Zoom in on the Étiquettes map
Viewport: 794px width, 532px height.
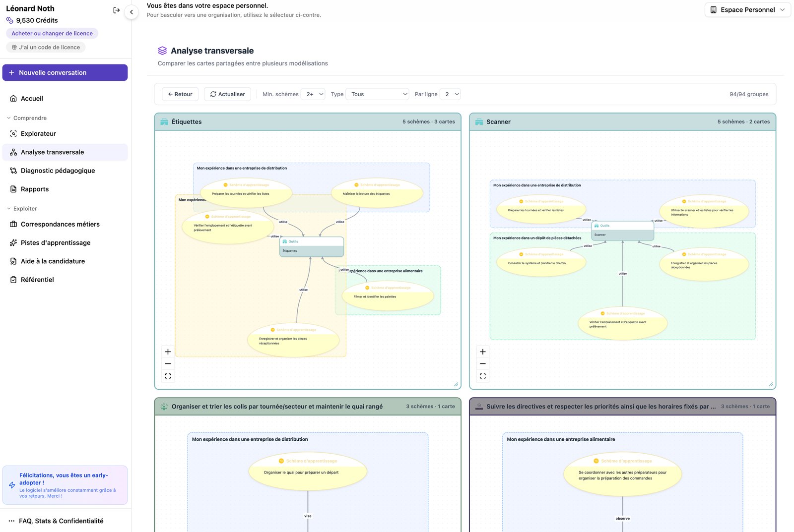point(168,352)
